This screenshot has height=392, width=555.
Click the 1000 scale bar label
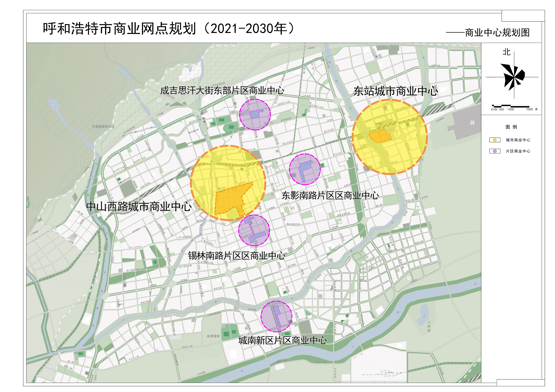click(511, 109)
